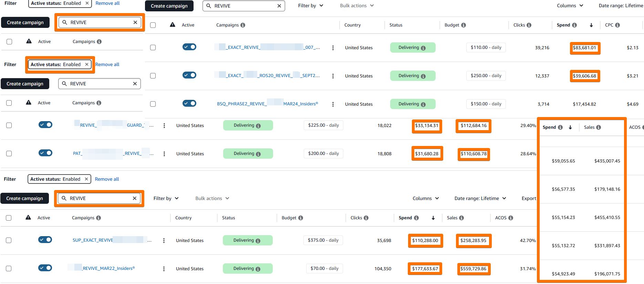This screenshot has width=644, height=284.
Task: Click Delivering info icon in $110.00 daily row
Action: click(x=423, y=48)
